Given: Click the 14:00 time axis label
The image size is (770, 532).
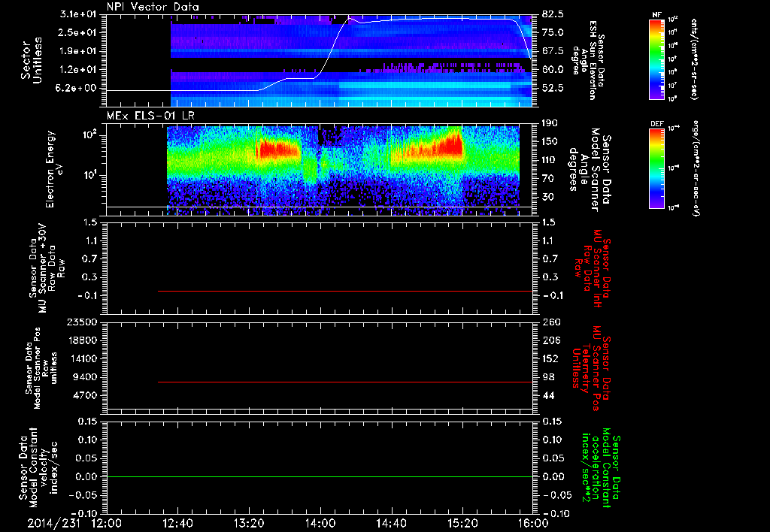Looking at the screenshot, I should click(320, 523).
